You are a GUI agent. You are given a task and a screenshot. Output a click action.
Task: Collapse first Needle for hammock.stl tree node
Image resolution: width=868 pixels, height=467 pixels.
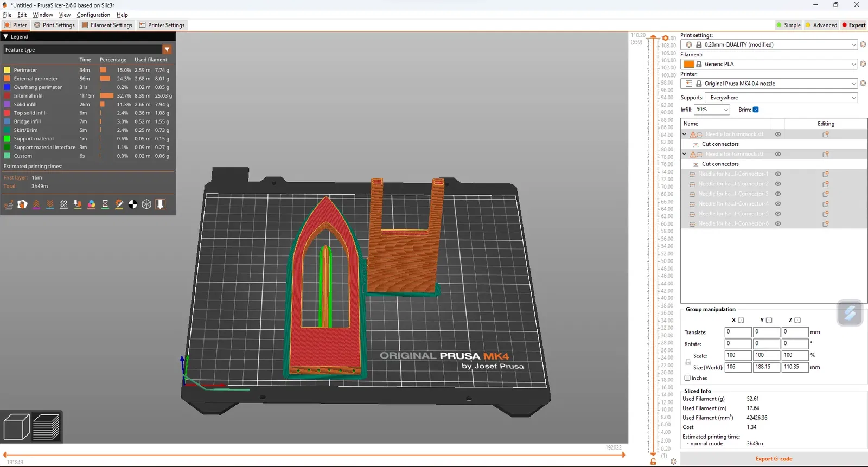(685, 134)
